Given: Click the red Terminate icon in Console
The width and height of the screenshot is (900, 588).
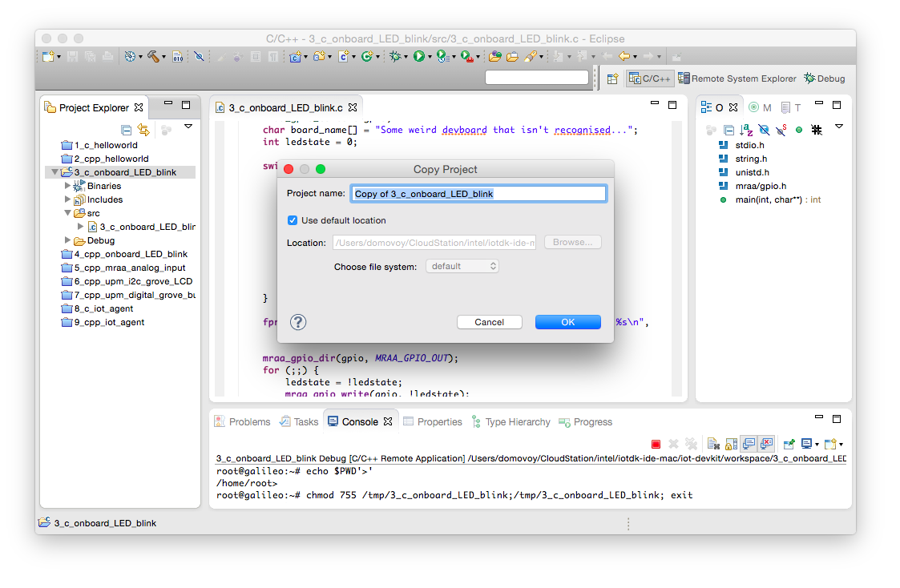Looking at the screenshot, I should [656, 444].
